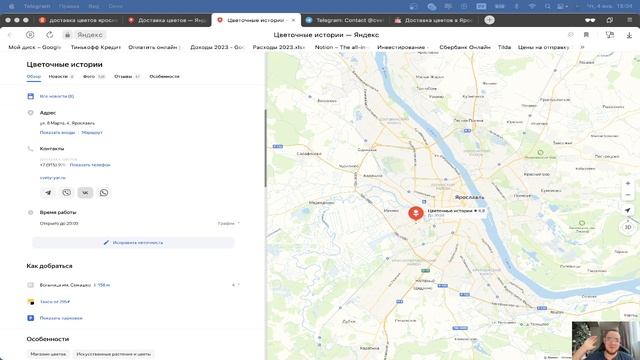
Task: Click Такси price link
Action: [55, 302]
